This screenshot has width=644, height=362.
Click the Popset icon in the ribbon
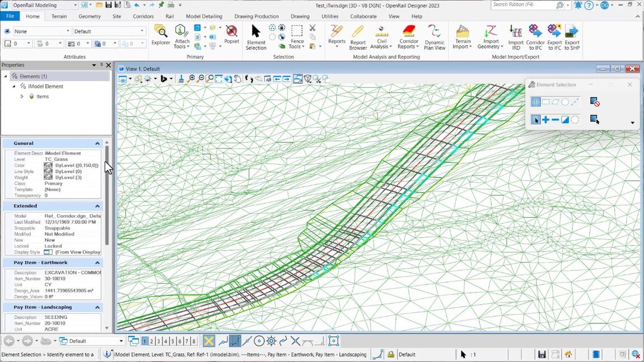231,34
